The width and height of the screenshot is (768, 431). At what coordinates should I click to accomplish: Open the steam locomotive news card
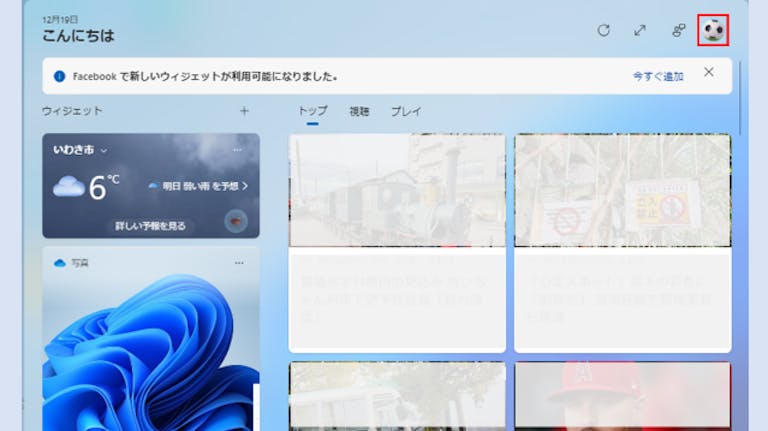(x=397, y=243)
